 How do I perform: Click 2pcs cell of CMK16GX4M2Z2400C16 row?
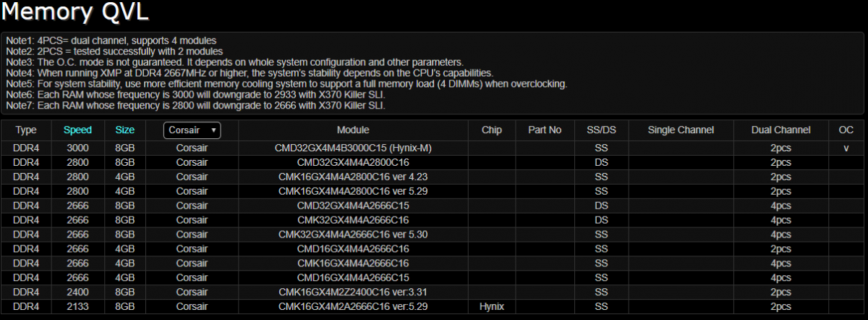pos(780,292)
